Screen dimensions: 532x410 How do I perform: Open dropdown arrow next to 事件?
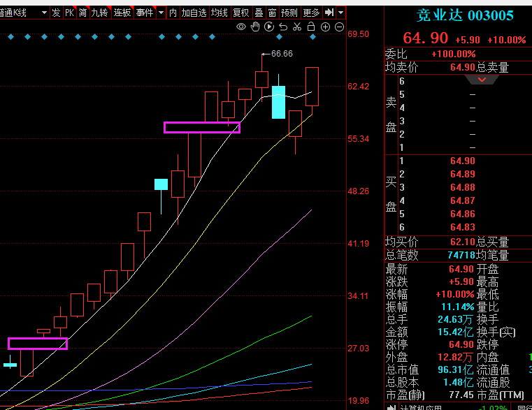[x=161, y=13]
